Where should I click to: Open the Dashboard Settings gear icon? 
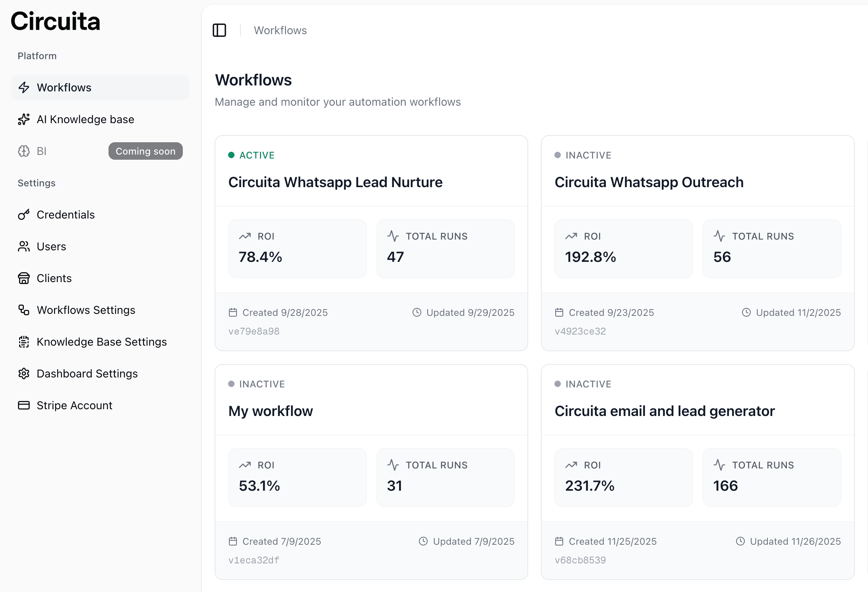click(24, 373)
